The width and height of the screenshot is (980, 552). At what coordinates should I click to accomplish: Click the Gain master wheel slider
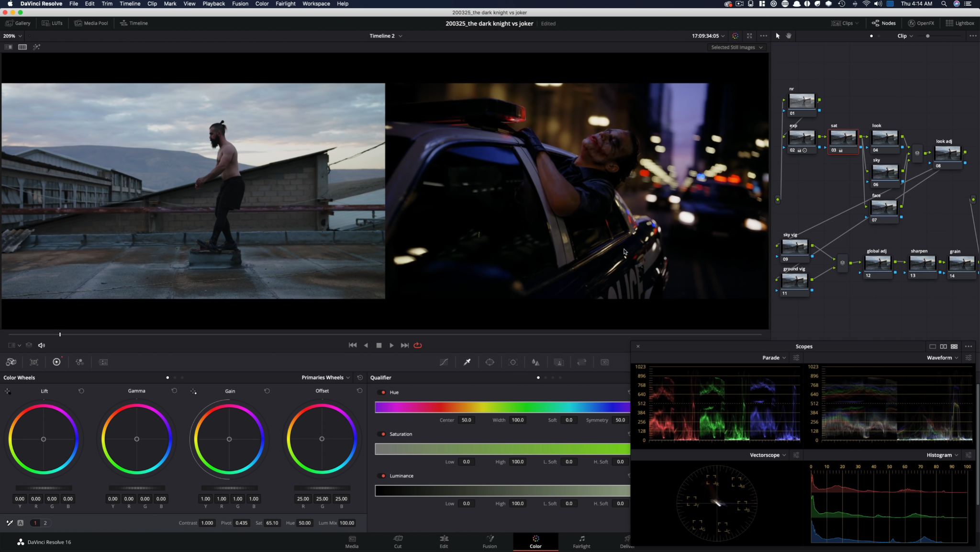coord(229,488)
